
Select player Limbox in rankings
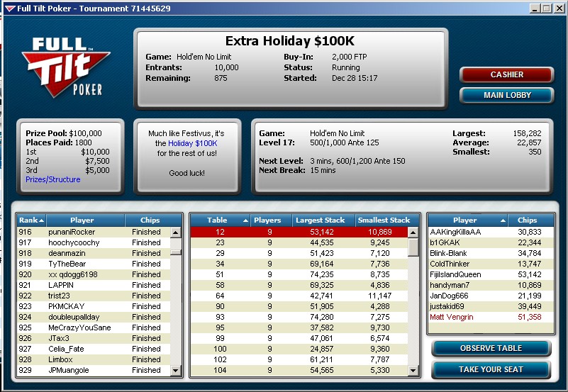coord(94,359)
